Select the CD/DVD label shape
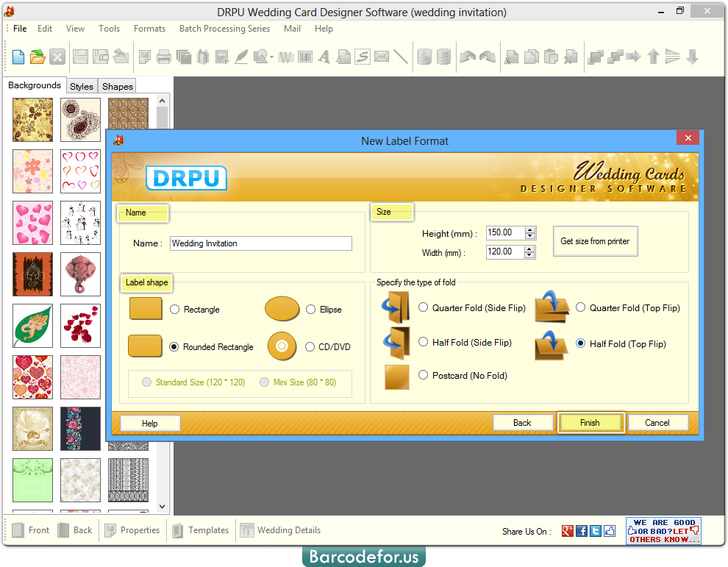The height and width of the screenshot is (567, 728). tap(310, 346)
